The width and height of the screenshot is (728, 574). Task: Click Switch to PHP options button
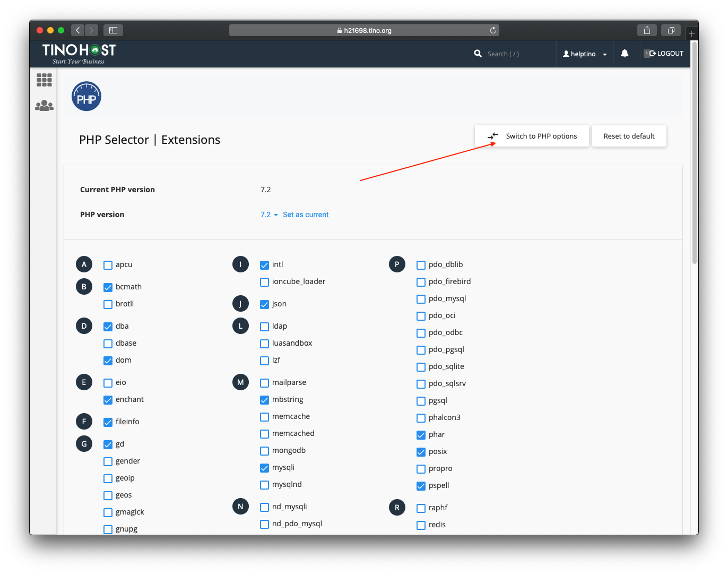532,136
